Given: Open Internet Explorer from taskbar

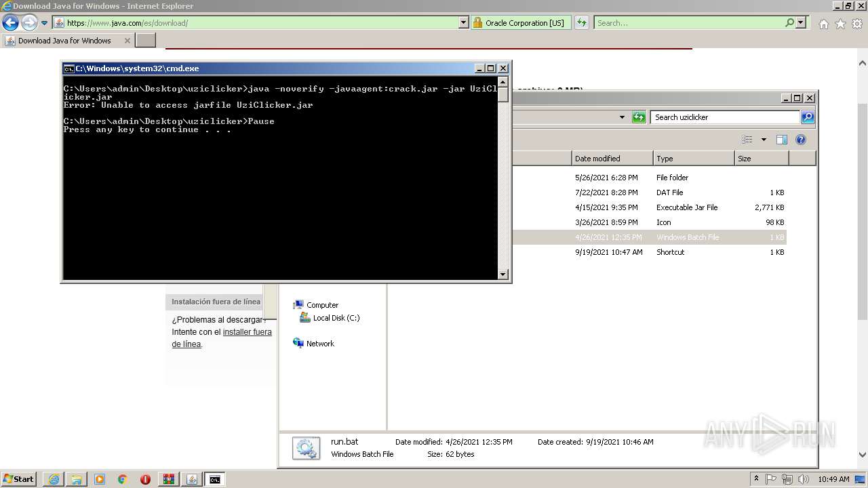Looking at the screenshot, I should click(x=54, y=479).
